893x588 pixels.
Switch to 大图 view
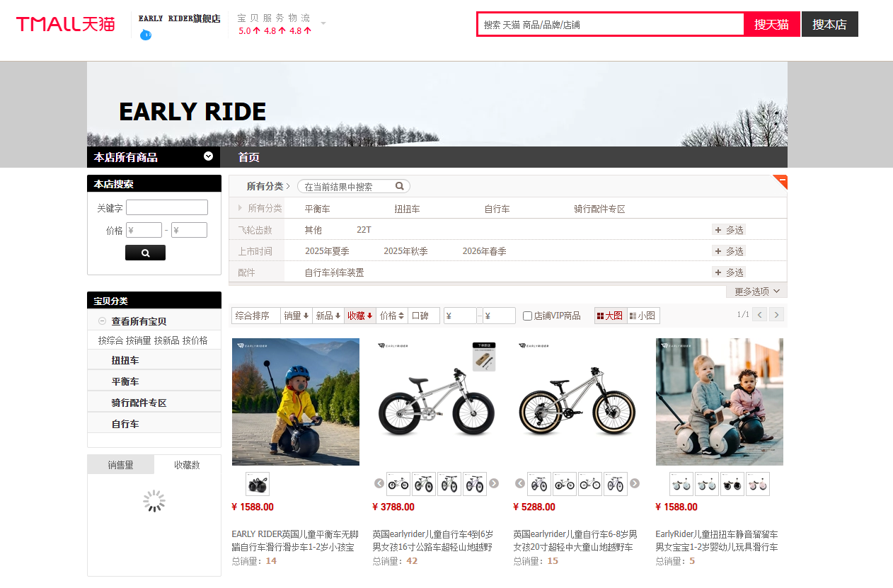pos(611,316)
